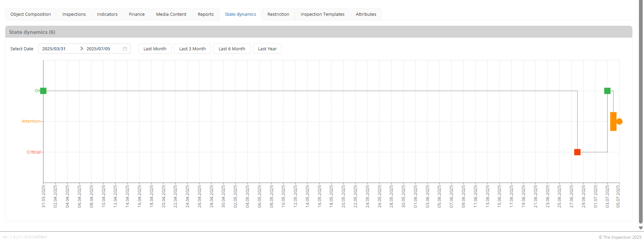
Task: Click the orange Attention circle marker
Action: [x=620, y=122]
